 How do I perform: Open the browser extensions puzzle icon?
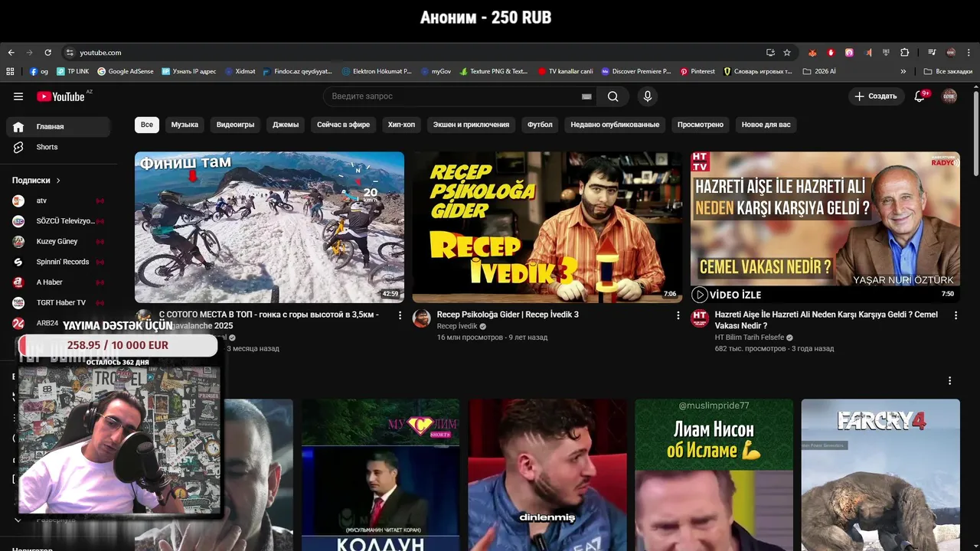[x=905, y=53]
